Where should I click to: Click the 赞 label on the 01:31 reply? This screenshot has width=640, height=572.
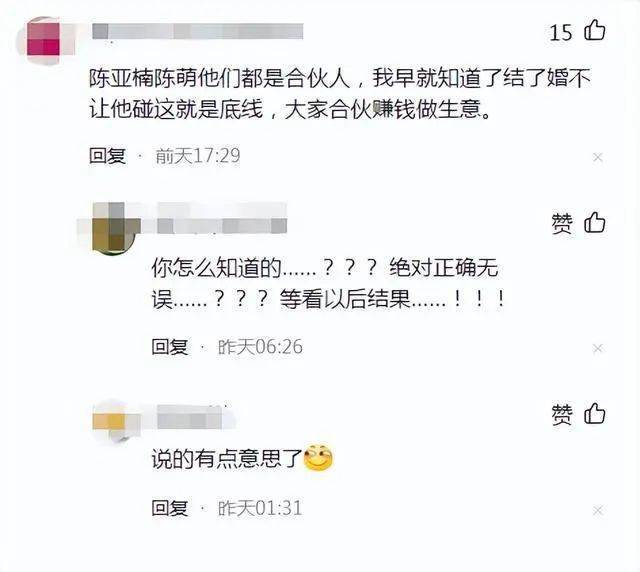pos(562,414)
